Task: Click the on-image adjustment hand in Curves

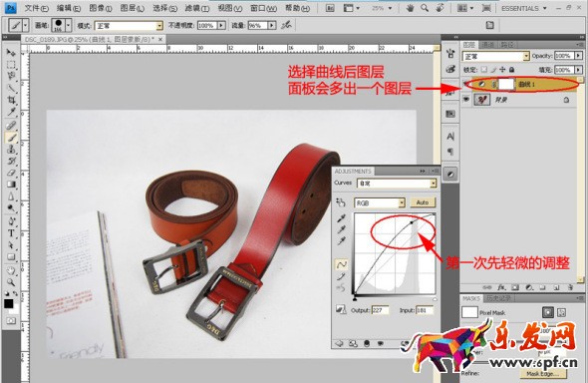Action: (341, 202)
